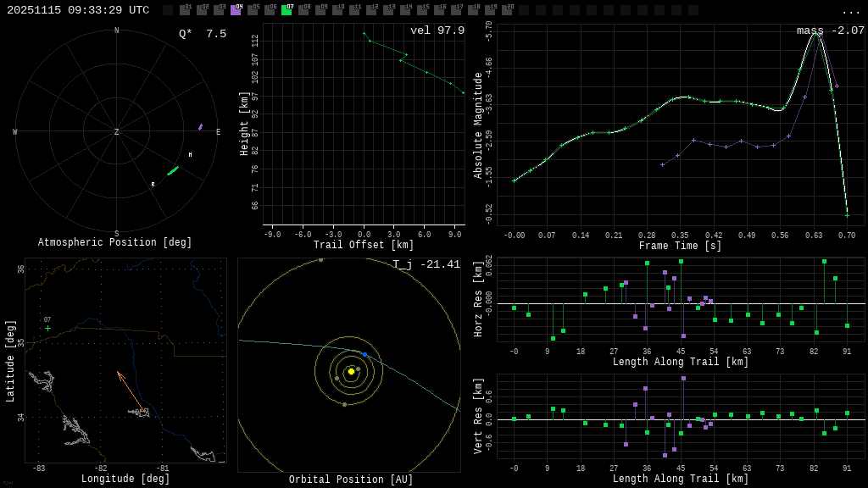Image resolution: width=868 pixels, height=488 pixels.
Task: Click the purple camera 04 indicator
Action: tap(236, 10)
